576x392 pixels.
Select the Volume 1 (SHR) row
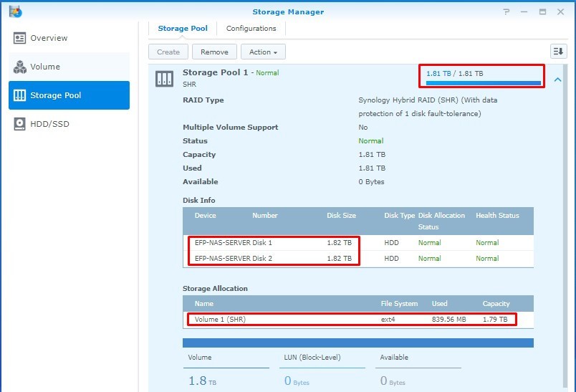tap(358, 319)
